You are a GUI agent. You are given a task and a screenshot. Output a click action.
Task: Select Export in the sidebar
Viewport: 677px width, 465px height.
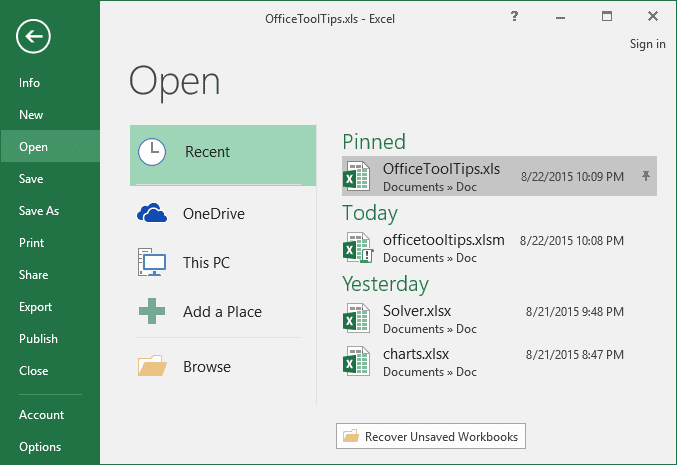click(x=35, y=307)
